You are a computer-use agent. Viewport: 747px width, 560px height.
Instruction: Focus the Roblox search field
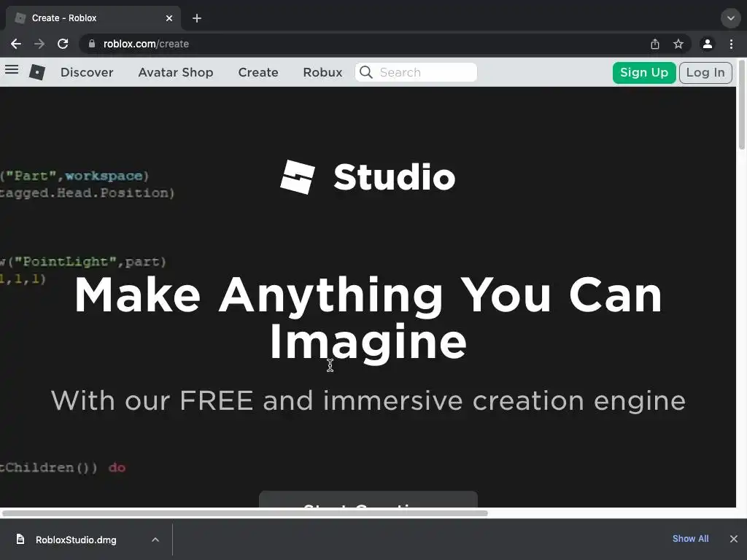416,72
